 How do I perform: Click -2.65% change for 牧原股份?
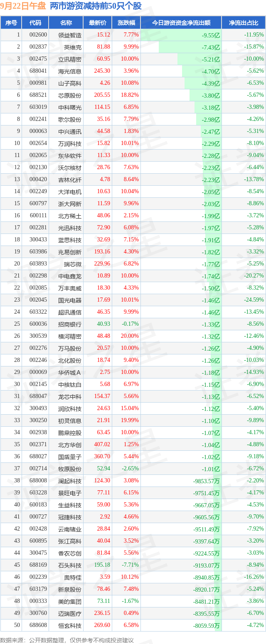coord(131,469)
